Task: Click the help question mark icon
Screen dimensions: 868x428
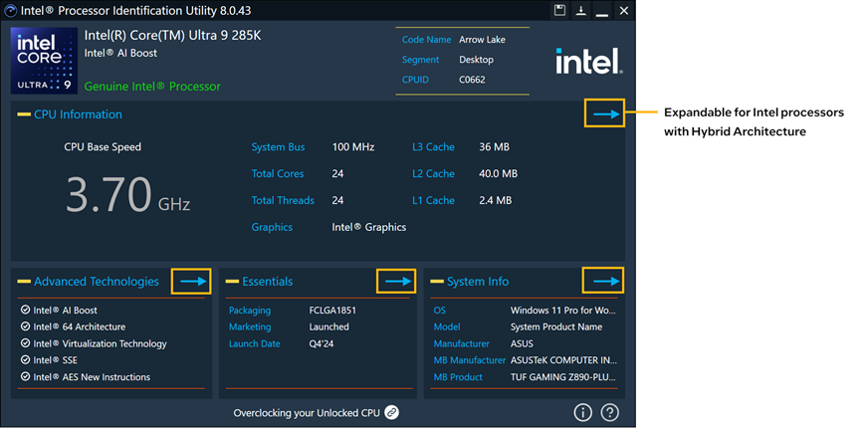Action: 610,412
